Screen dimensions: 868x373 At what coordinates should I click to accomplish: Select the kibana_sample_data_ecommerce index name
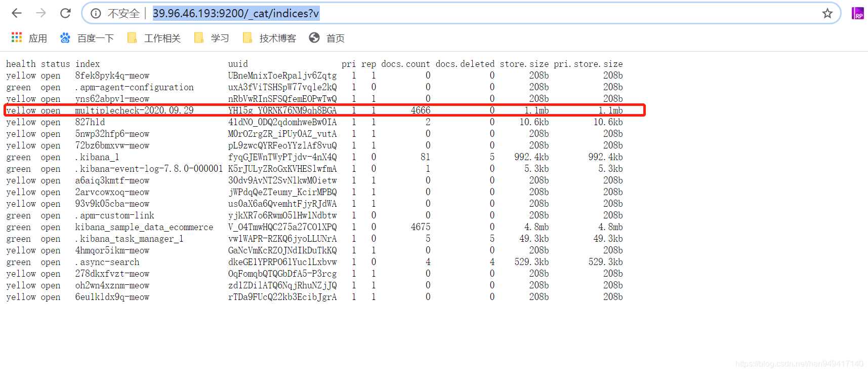click(144, 227)
